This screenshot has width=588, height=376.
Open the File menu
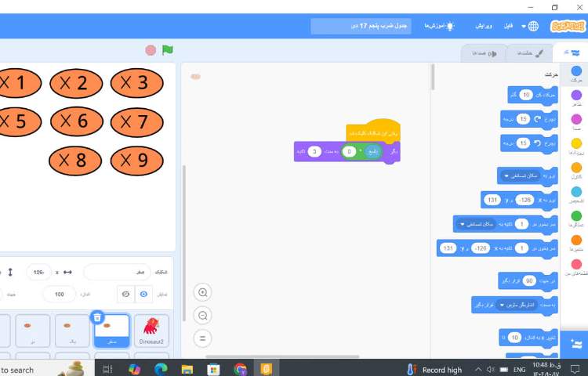tap(508, 26)
